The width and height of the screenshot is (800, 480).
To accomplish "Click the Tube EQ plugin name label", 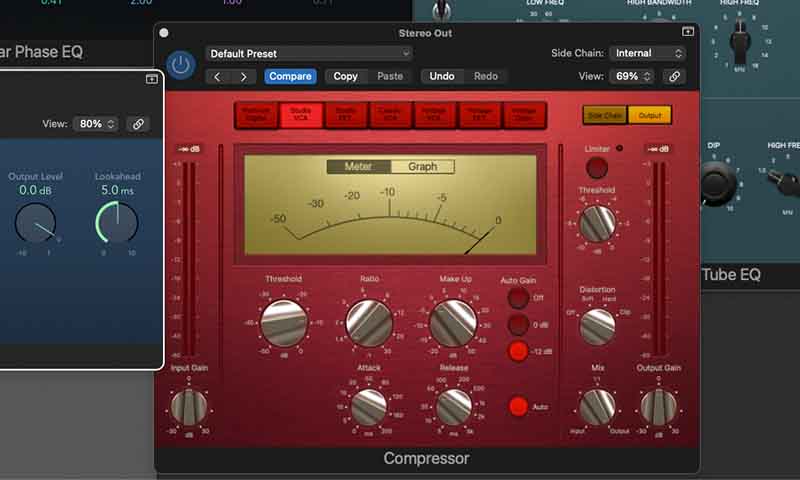I will click(x=731, y=274).
